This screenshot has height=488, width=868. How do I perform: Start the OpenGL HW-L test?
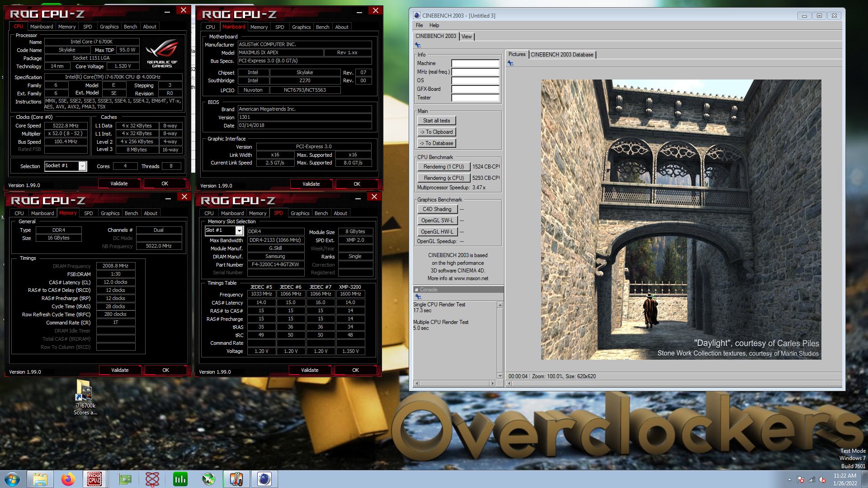[437, 232]
